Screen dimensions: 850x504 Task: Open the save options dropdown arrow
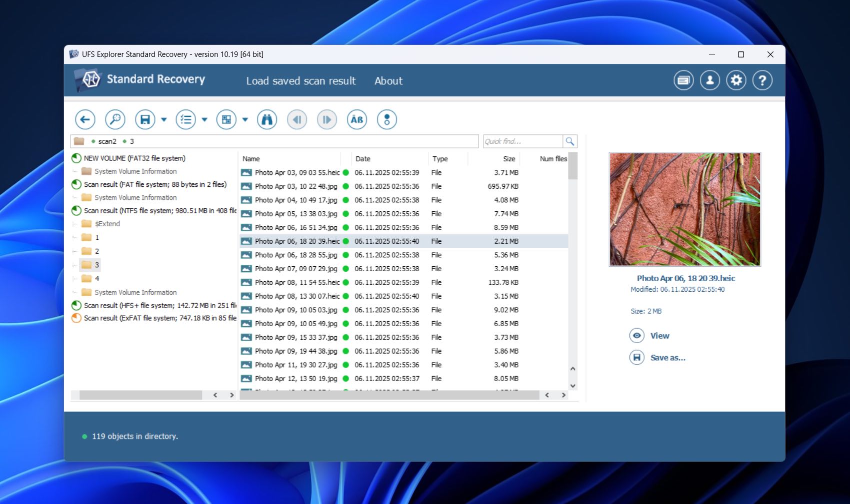164,120
